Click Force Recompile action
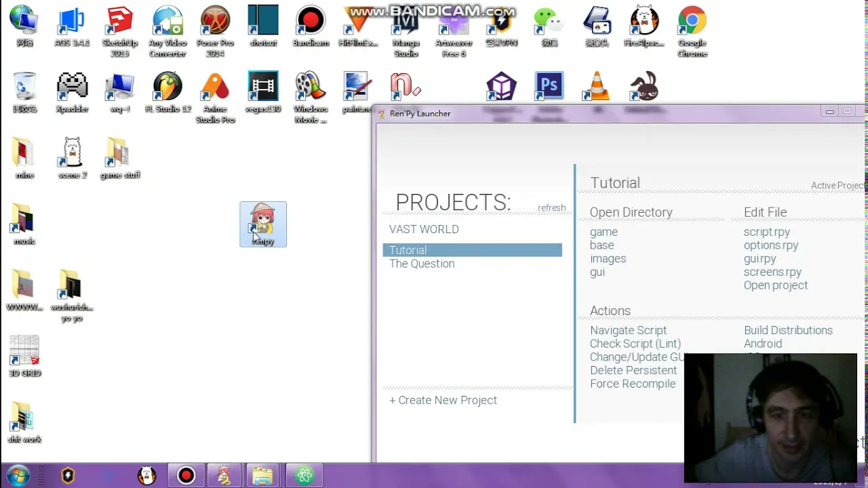The image size is (868, 488). coord(633,384)
